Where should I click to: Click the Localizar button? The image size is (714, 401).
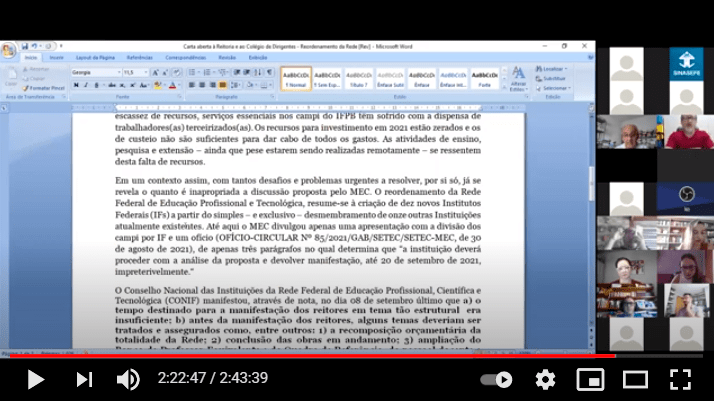555,69
